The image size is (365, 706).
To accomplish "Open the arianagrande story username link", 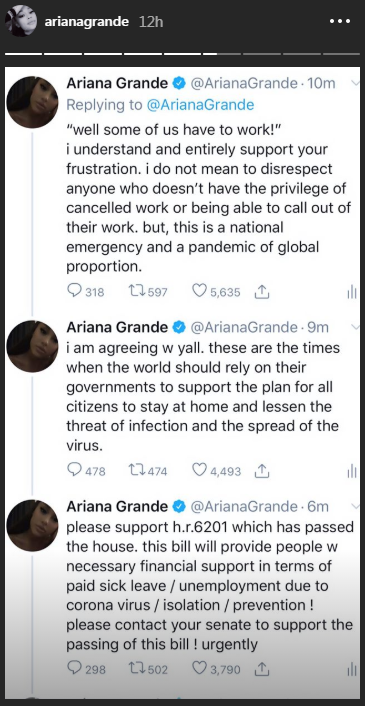I will (86, 21).
